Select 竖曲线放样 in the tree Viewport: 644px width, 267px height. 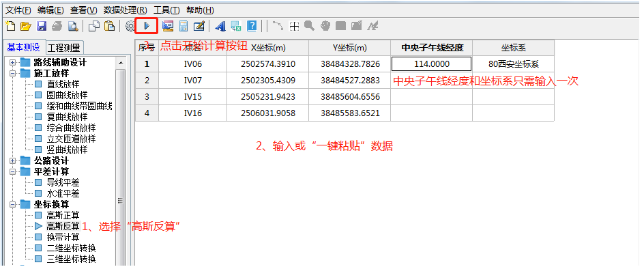(67, 150)
